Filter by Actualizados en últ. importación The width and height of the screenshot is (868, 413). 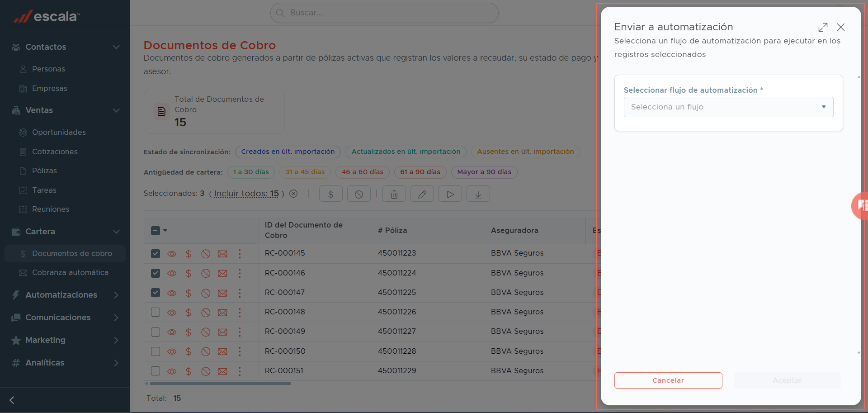pyautogui.click(x=406, y=152)
